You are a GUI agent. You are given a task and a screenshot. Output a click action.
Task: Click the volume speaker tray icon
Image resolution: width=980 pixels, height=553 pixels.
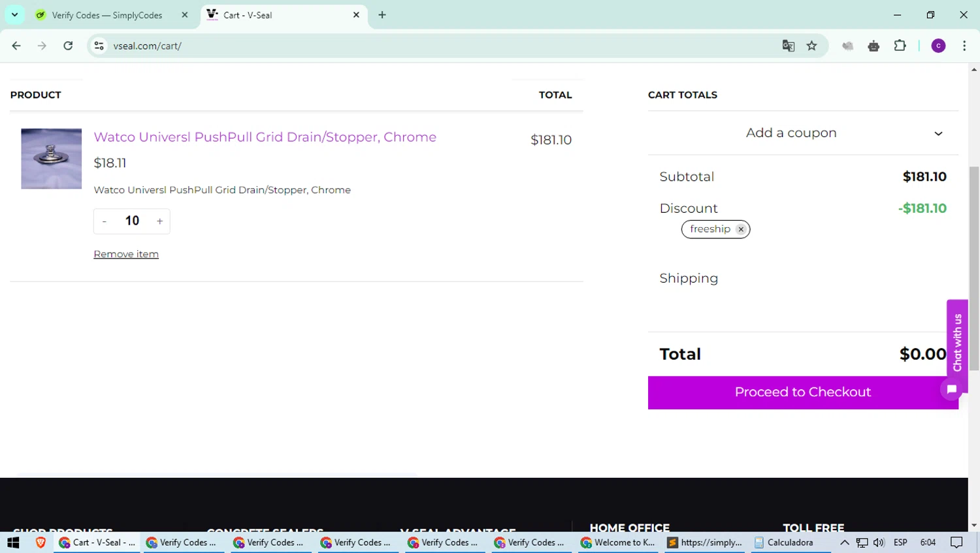879,543
